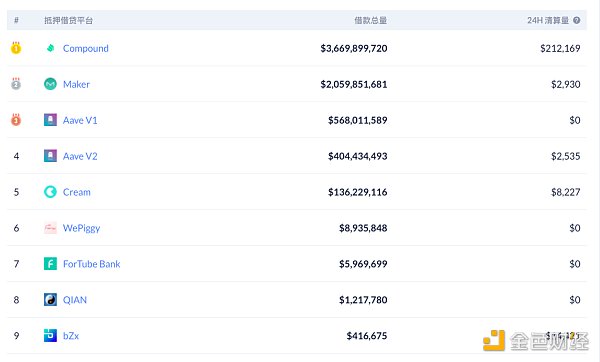The width and height of the screenshot is (600, 362).
Task: Click the help question mark beside 24H清算量
Action: pos(577,20)
